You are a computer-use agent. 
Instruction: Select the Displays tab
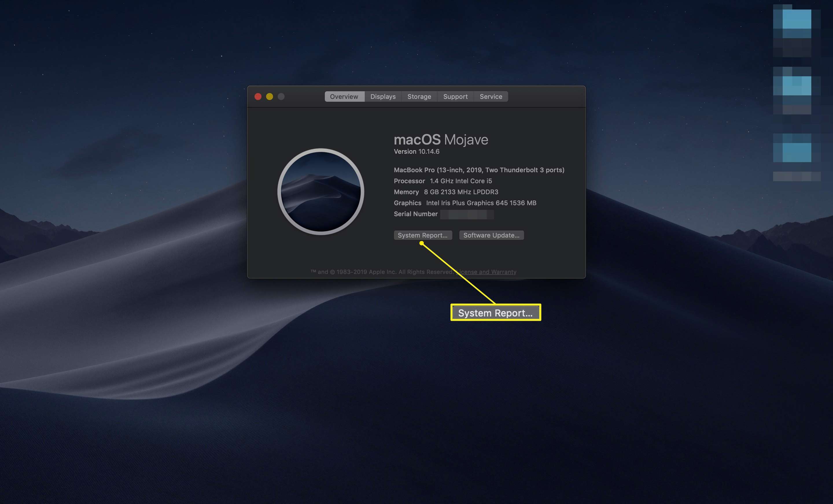coord(381,96)
